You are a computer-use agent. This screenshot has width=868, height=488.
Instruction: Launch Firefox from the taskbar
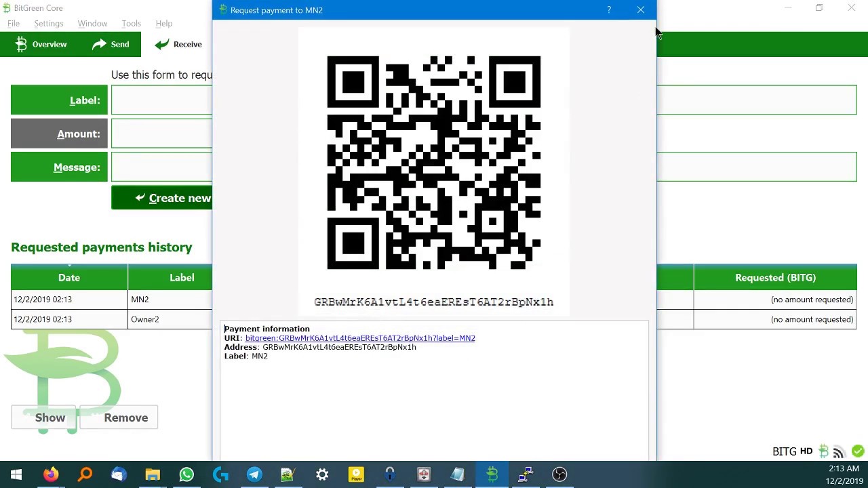click(x=51, y=474)
